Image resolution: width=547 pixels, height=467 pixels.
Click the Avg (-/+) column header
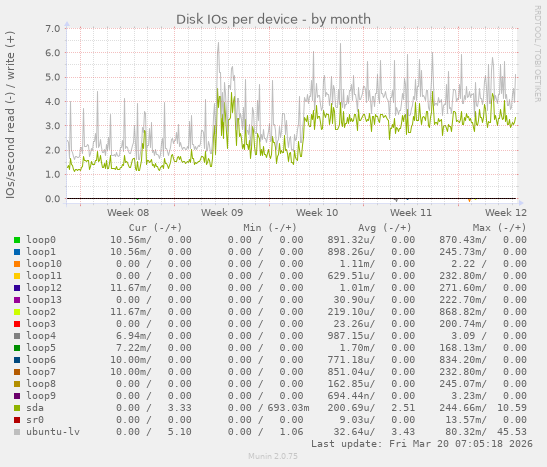pyautogui.click(x=384, y=228)
